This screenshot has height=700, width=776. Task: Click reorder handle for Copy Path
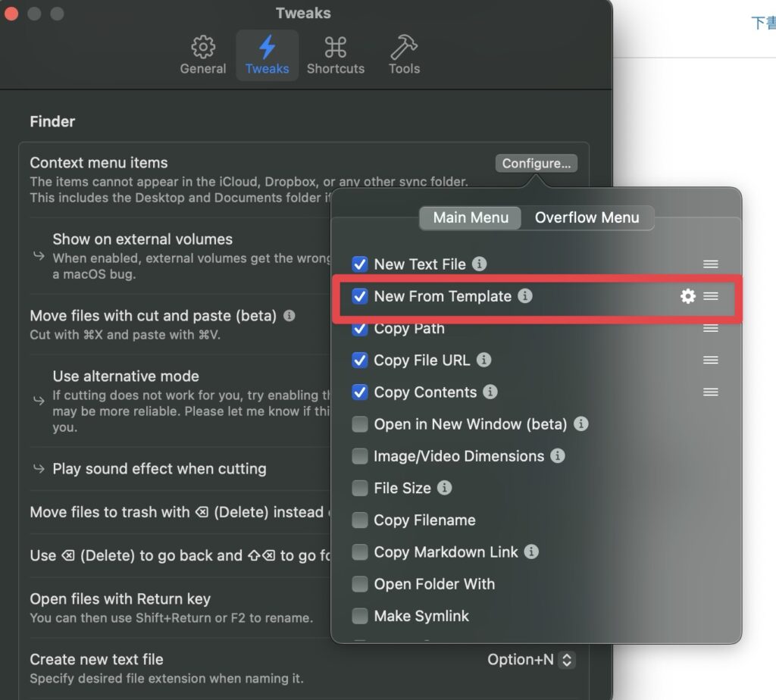pyautogui.click(x=711, y=328)
